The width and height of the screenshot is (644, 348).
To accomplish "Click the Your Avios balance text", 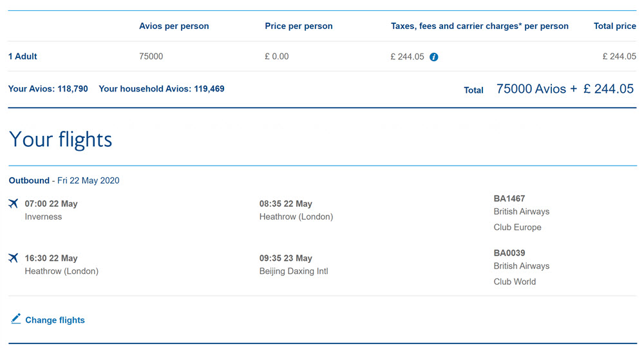I will (x=48, y=89).
